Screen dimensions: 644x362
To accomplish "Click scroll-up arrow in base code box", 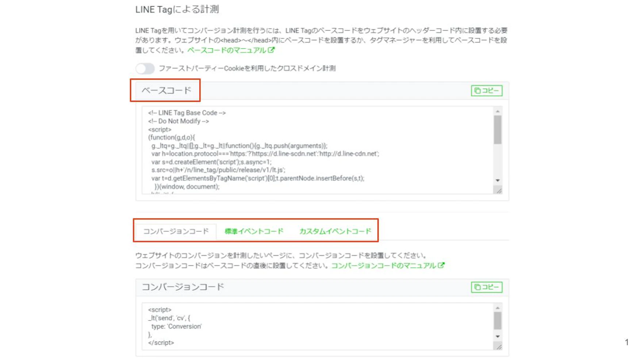I will (498, 111).
